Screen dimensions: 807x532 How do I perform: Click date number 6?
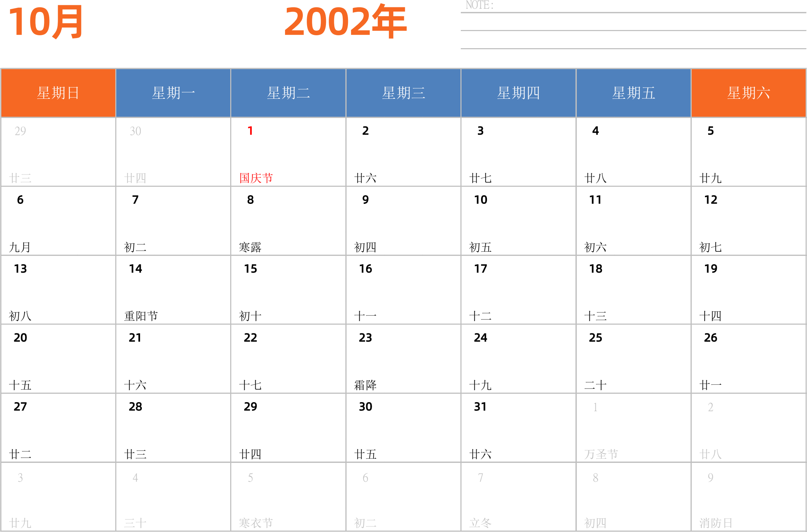[20, 200]
